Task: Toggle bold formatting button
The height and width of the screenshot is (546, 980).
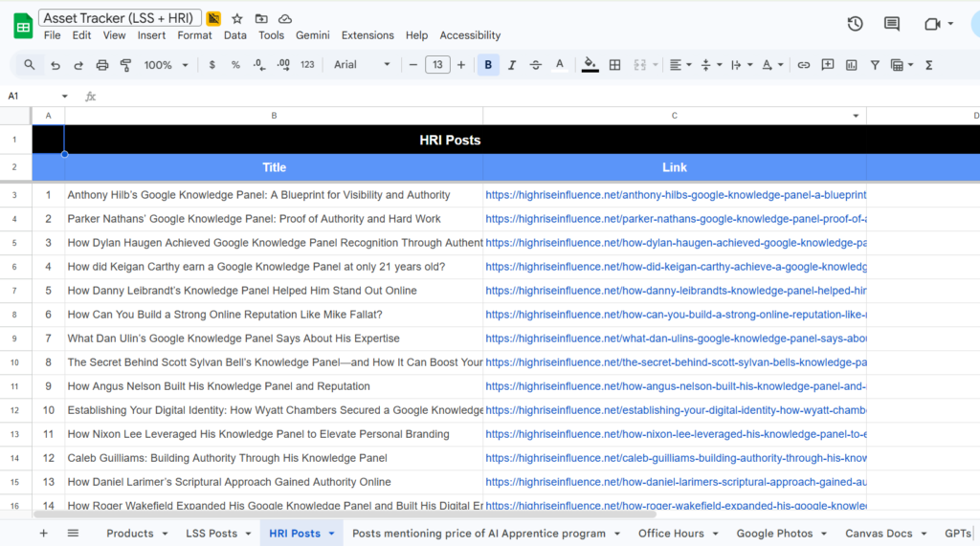Action: pos(488,65)
